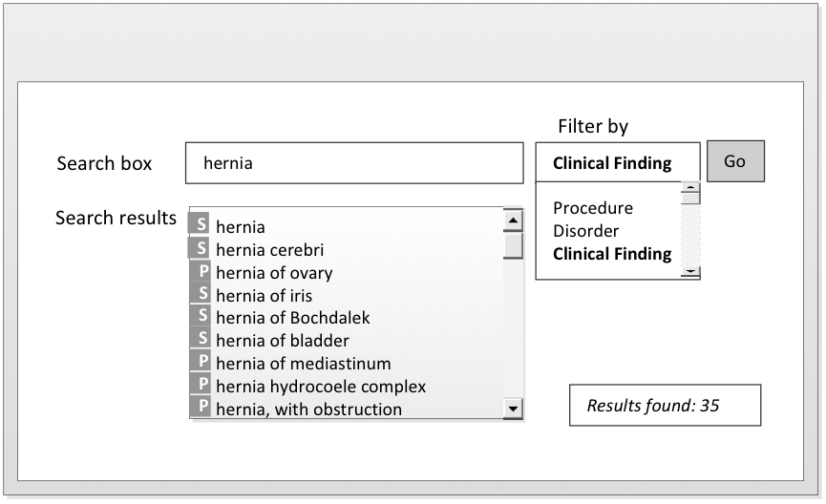Click the search results scrollbar thumb
Screen dimensions: 826x504
click(x=514, y=245)
